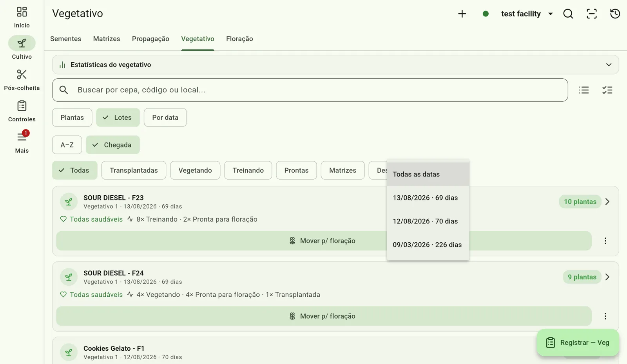Open more options for SOUR DIESEL - F24
627x364 pixels.
pyautogui.click(x=605, y=316)
